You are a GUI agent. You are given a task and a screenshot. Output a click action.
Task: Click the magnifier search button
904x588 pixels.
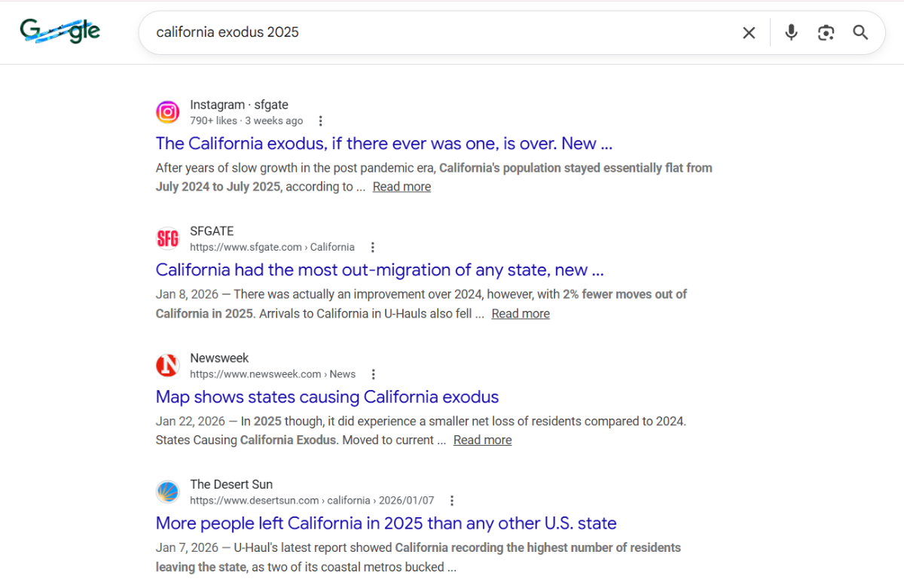pyautogui.click(x=860, y=32)
